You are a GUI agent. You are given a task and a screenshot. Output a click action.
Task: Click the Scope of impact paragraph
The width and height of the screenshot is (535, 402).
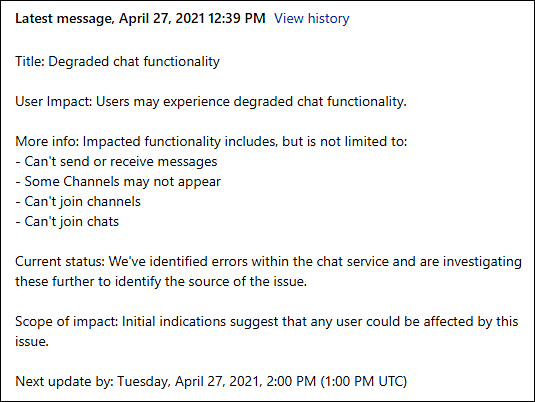click(x=267, y=331)
